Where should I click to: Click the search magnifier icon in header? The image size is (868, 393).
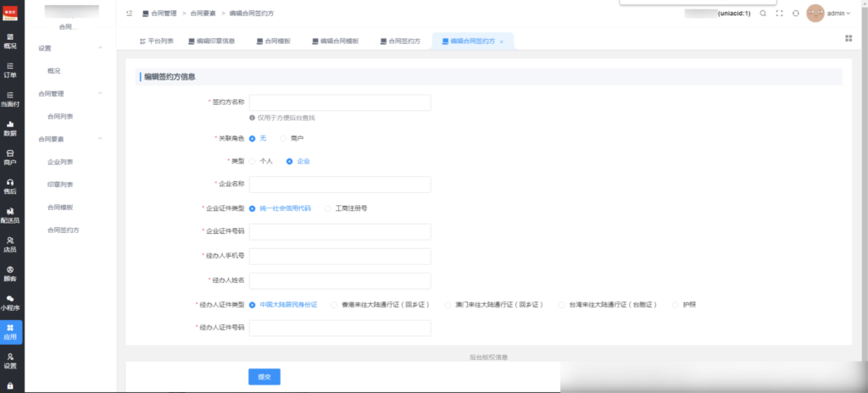click(x=763, y=14)
